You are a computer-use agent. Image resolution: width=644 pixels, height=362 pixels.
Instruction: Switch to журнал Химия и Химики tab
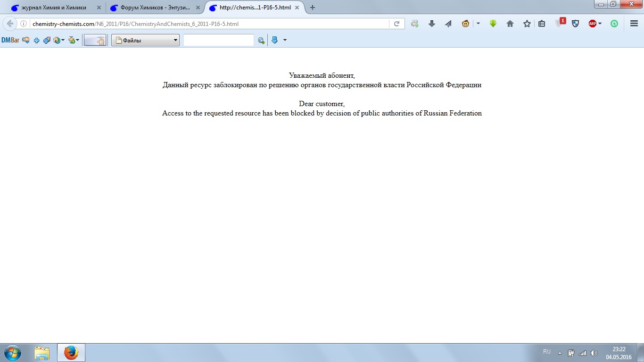[53, 8]
